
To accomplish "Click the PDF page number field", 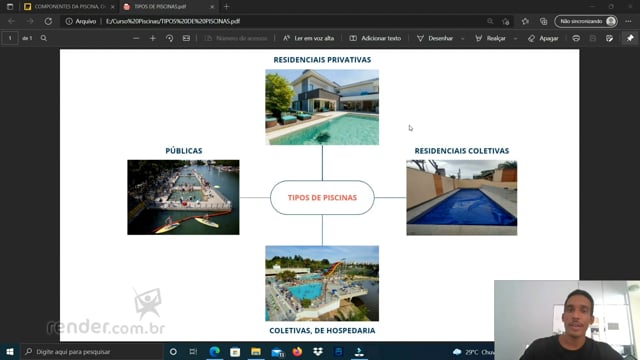I will tap(10, 38).
